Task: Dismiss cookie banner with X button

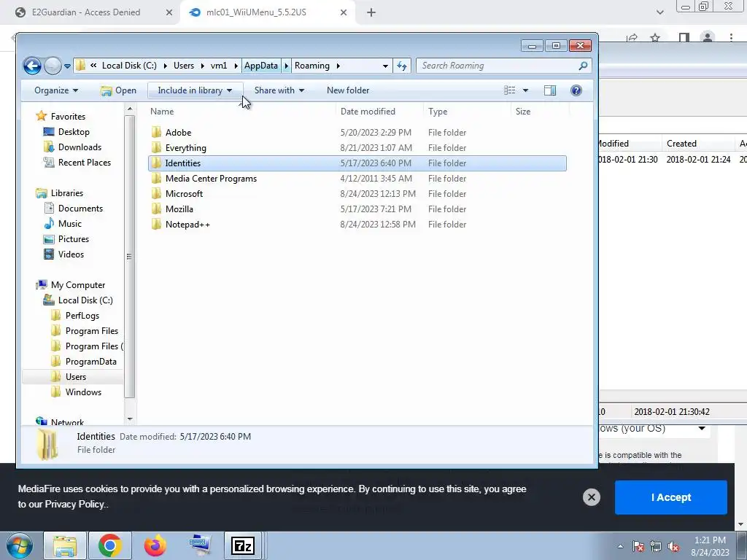Action: [x=591, y=497]
